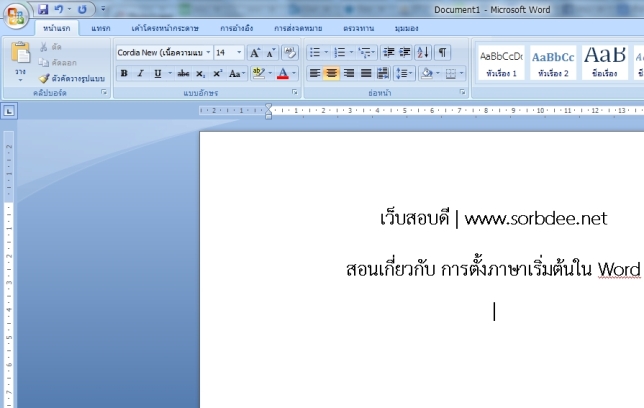Open the มุมมอง View tab

[406, 28]
